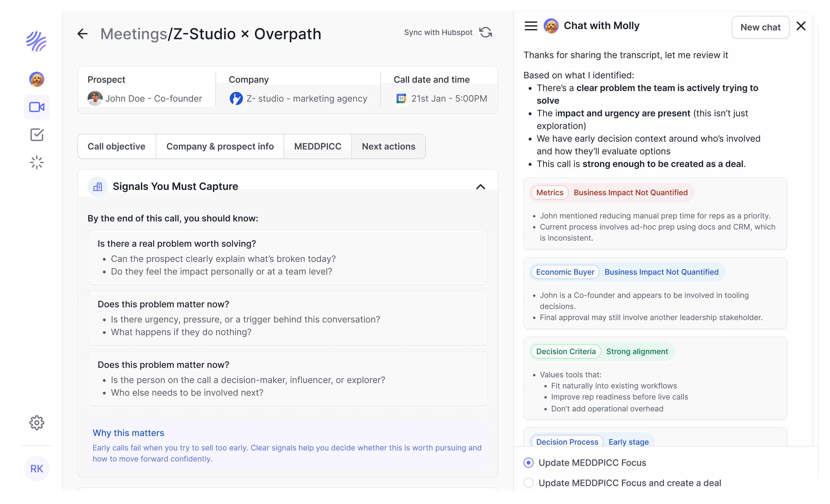The image size is (830, 504).
Task: Select the Call objective tab
Action: [117, 146]
